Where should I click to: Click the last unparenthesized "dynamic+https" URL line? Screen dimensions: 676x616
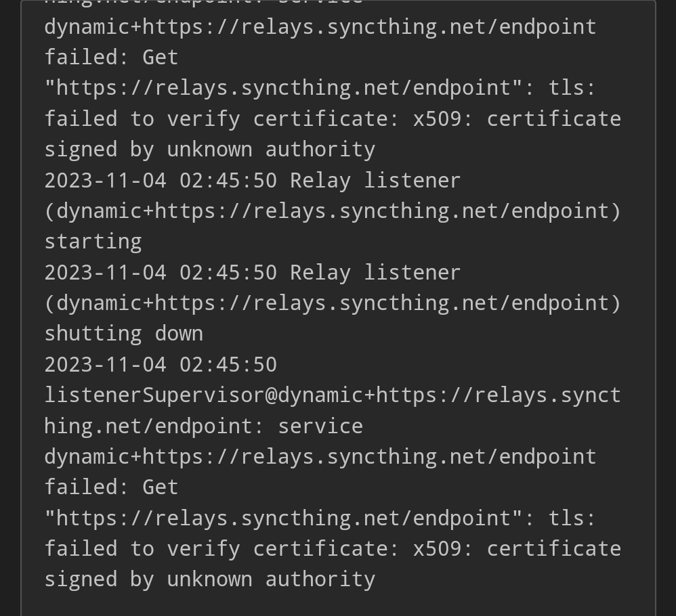320,457
